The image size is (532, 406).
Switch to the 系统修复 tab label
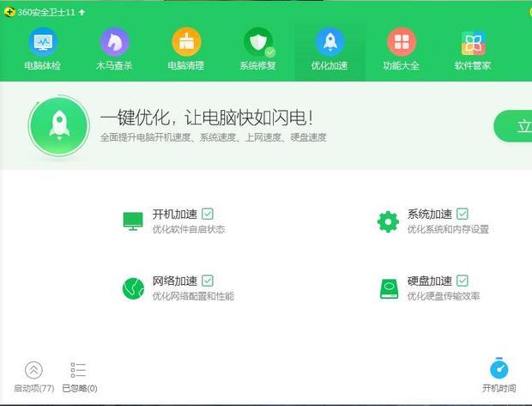pyautogui.click(x=257, y=65)
